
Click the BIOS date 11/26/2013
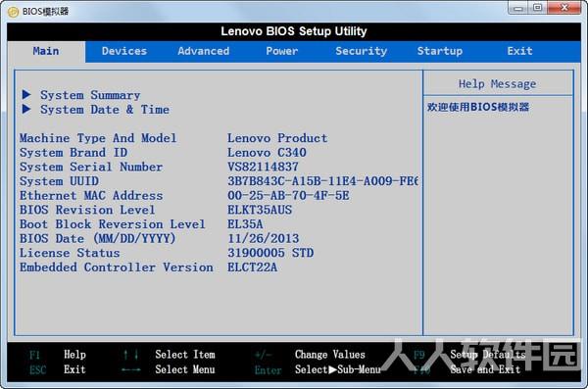pyautogui.click(x=264, y=238)
